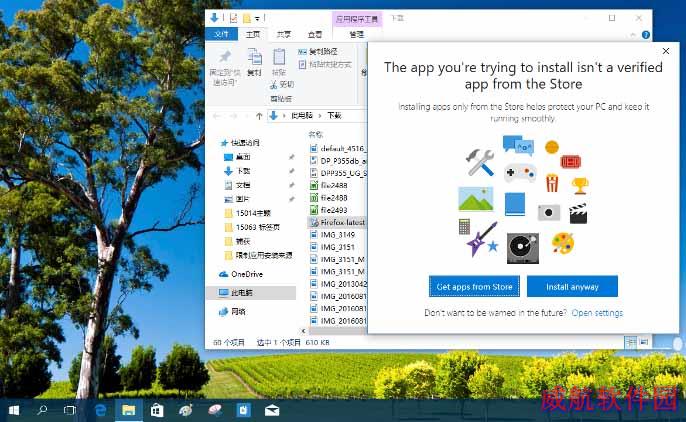This screenshot has height=422, width=686.
Task: Close the unverified app warning dialog
Action: [666, 51]
